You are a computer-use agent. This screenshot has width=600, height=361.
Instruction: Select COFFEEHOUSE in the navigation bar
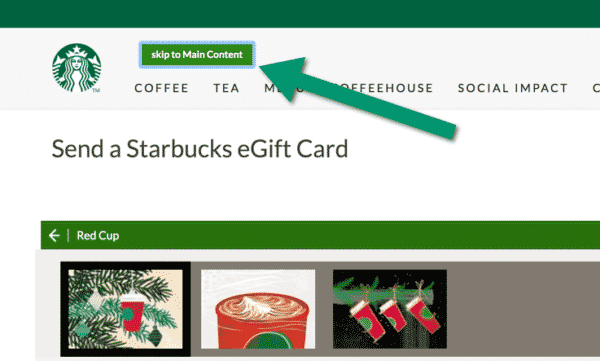tap(385, 88)
